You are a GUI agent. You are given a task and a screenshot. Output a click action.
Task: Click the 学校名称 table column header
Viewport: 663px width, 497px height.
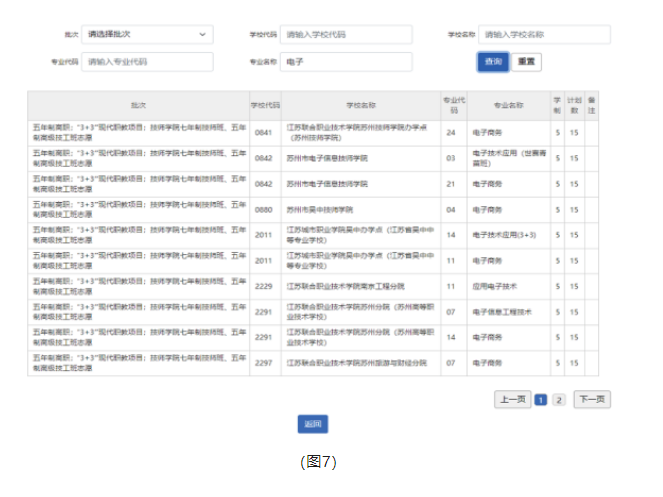pos(361,105)
